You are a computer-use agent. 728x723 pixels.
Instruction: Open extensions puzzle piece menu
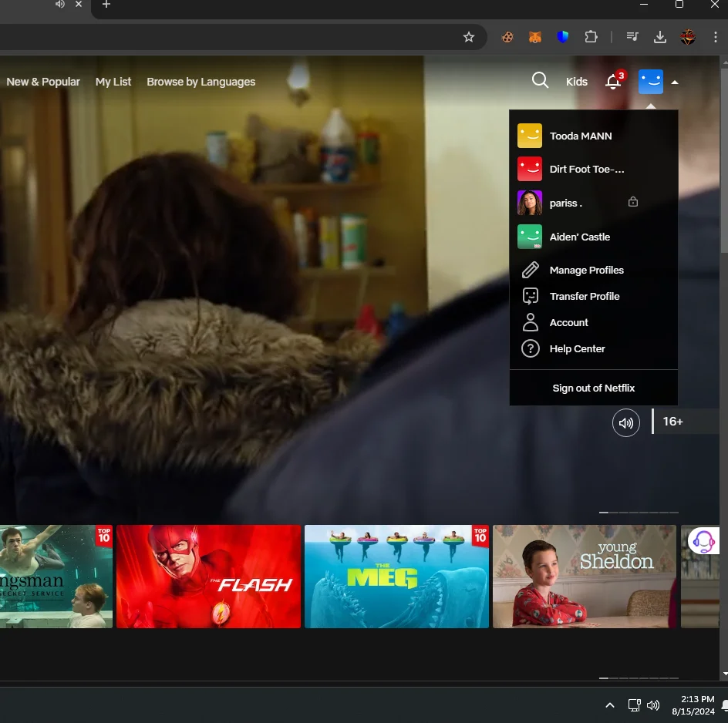click(x=591, y=37)
